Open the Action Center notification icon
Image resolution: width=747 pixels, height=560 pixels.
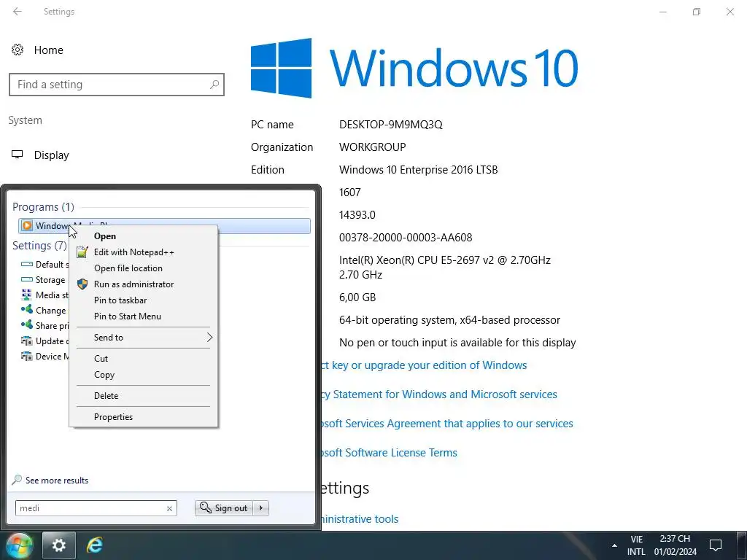click(715, 545)
